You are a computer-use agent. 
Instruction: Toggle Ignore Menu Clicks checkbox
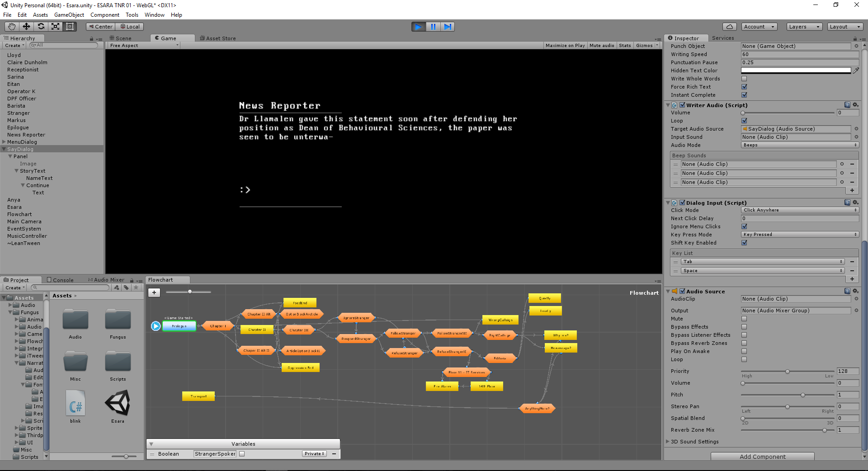click(744, 226)
